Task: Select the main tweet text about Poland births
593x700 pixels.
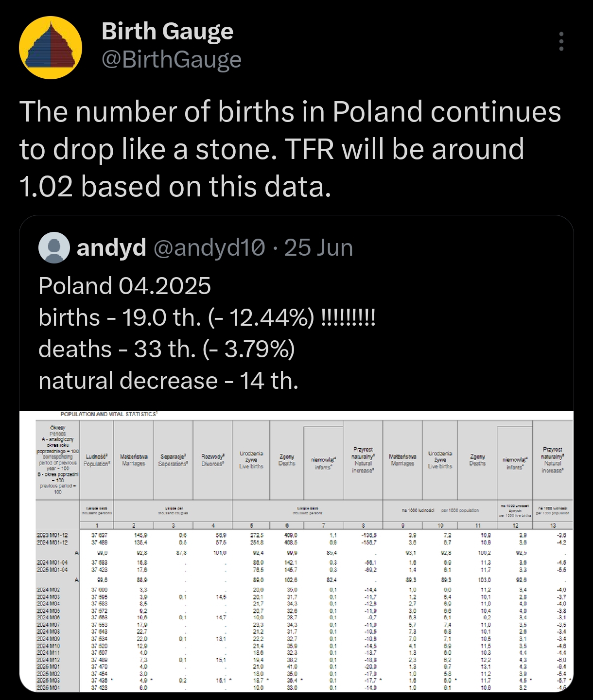Action: [x=290, y=149]
